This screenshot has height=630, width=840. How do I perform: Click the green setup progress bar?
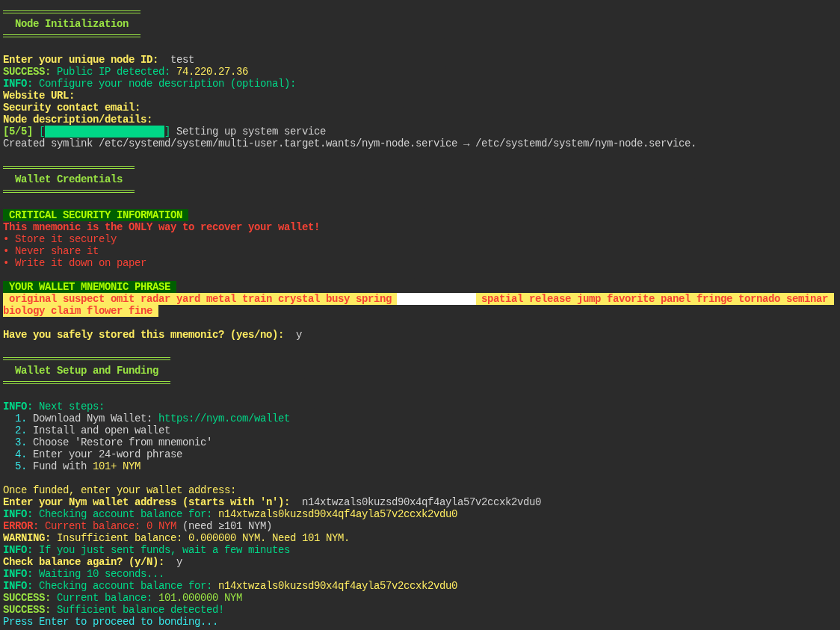click(105, 132)
